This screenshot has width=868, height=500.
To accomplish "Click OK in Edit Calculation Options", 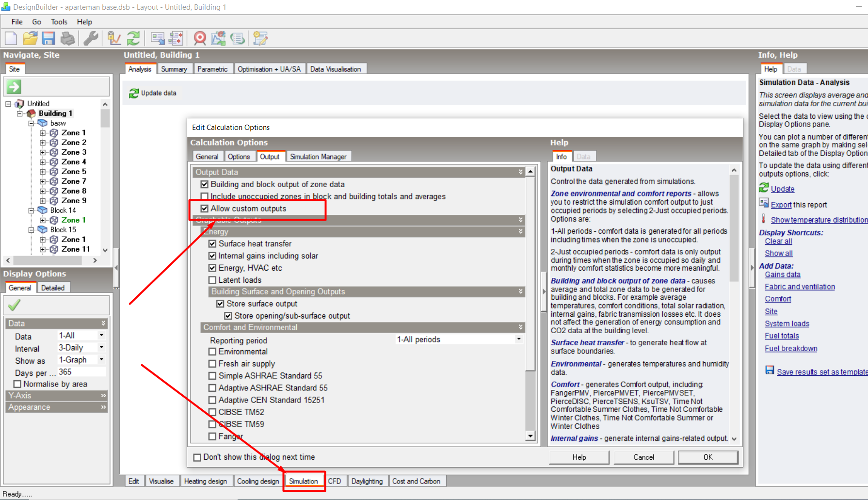I will 708,457.
